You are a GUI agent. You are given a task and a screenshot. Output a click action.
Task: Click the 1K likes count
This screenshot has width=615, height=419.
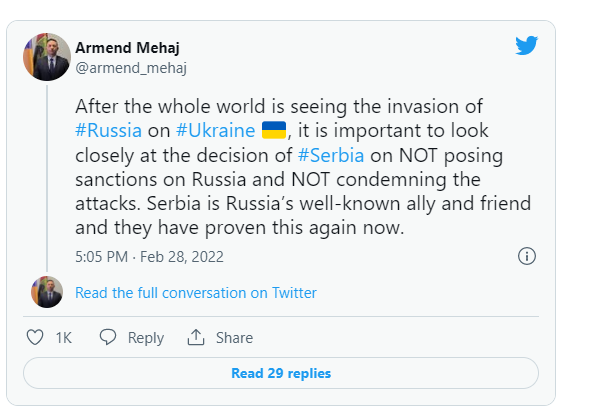point(64,338)
